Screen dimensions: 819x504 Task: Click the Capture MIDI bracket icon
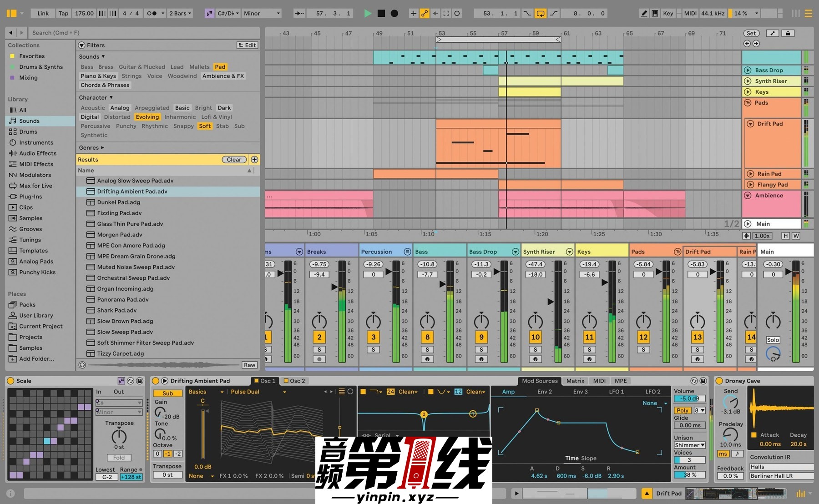coord(446,13)
